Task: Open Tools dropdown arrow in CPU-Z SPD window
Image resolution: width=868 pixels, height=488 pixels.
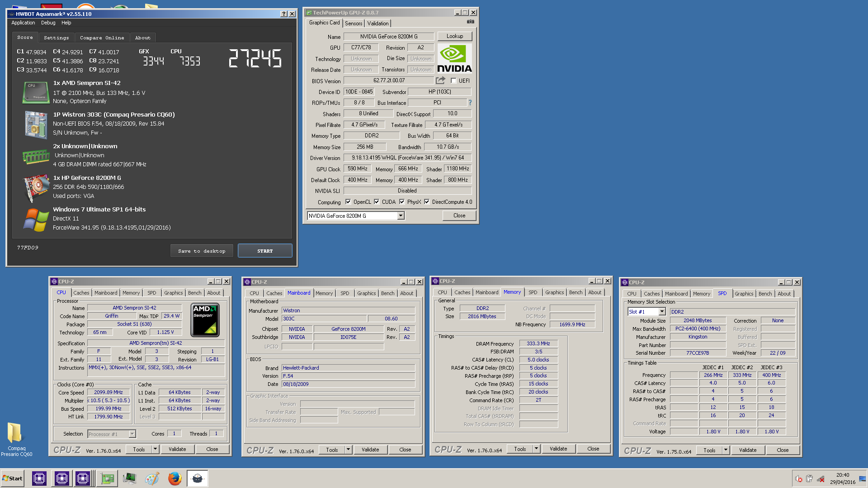Action: (726, 450)
